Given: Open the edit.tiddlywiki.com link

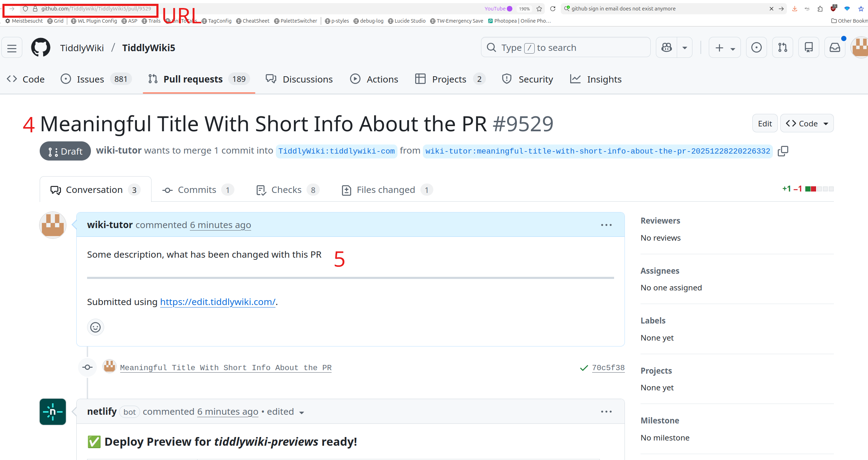Looking at the screenshot, I should (218, 302).
